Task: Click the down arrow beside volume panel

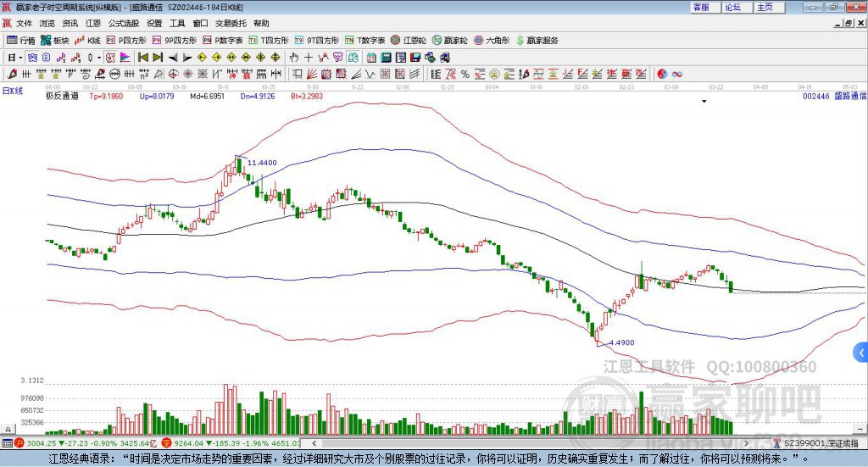Action: click(860, 429)
